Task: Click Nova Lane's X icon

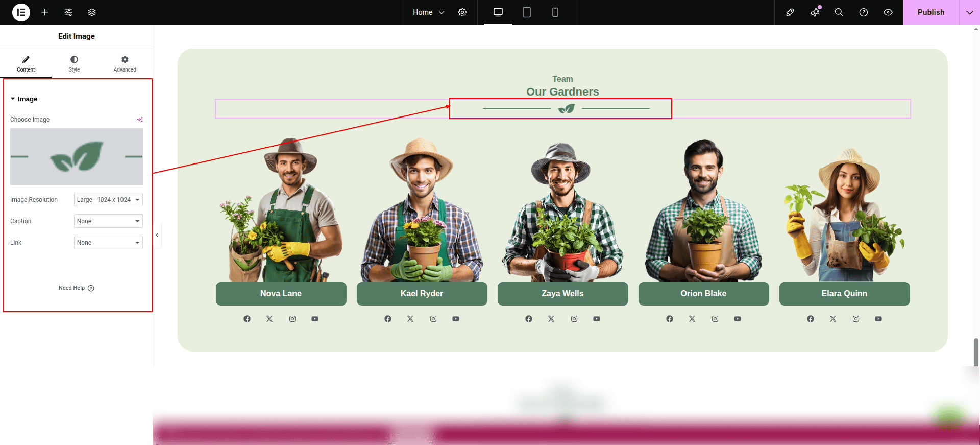Action: pyautogui.click(x=269, y=319)
